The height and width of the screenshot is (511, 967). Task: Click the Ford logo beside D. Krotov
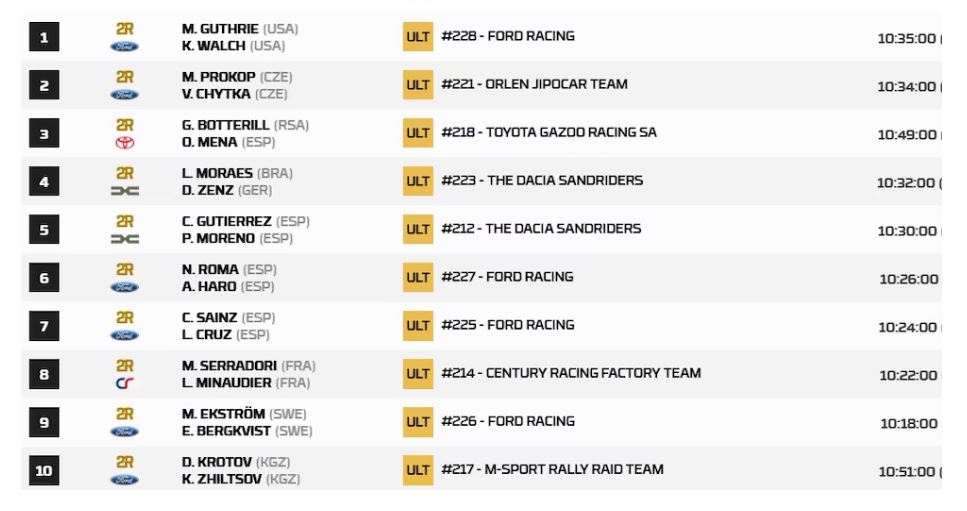[125, 480]
